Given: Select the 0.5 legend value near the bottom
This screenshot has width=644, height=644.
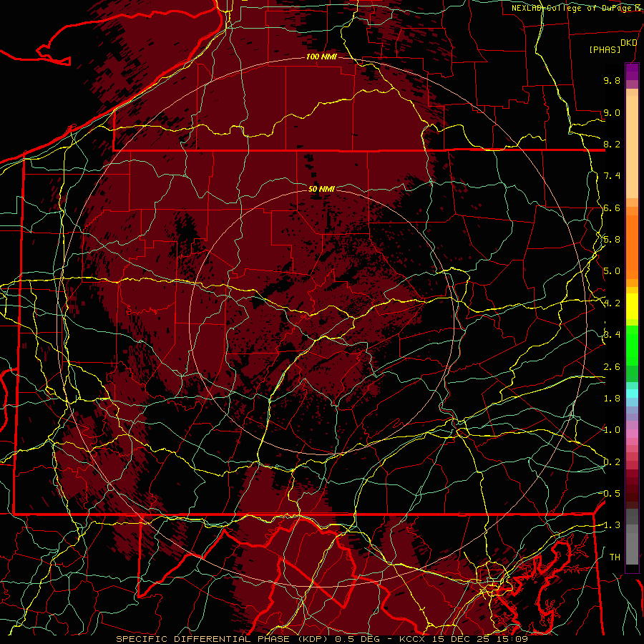Looking at the screenshot, I should pyautogui.click(x=612, y=494).
